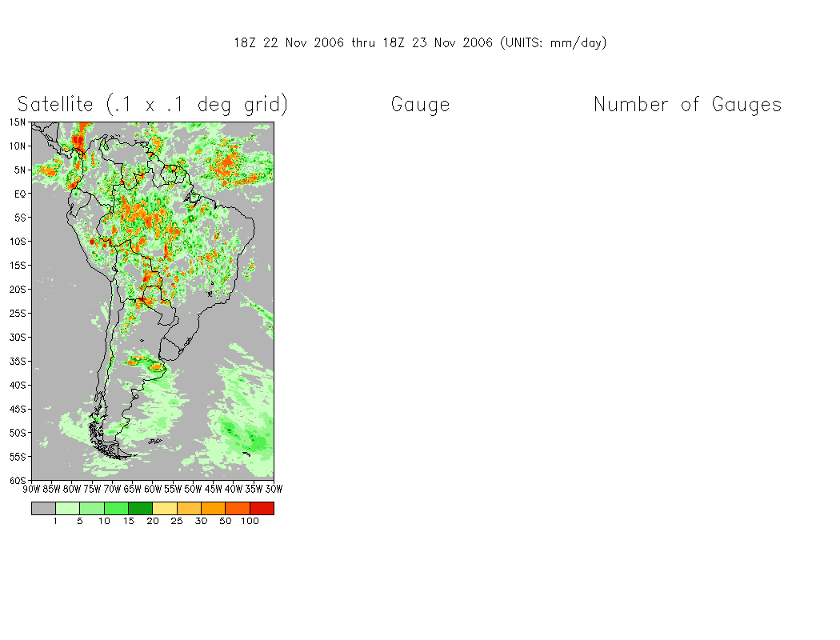840x640 pixels.
Task: Click the red-orange swatch between 50 and 100
Action: 238,508
